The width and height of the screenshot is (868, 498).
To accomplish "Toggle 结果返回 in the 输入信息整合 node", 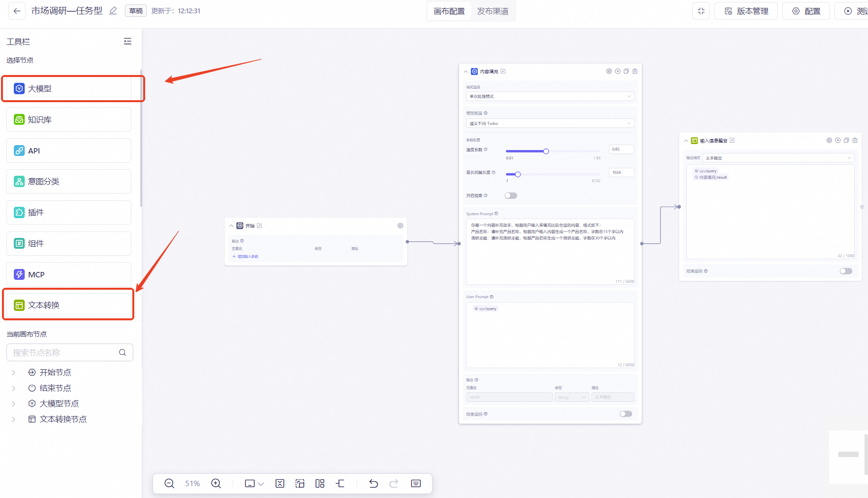I will pos(846,271).
